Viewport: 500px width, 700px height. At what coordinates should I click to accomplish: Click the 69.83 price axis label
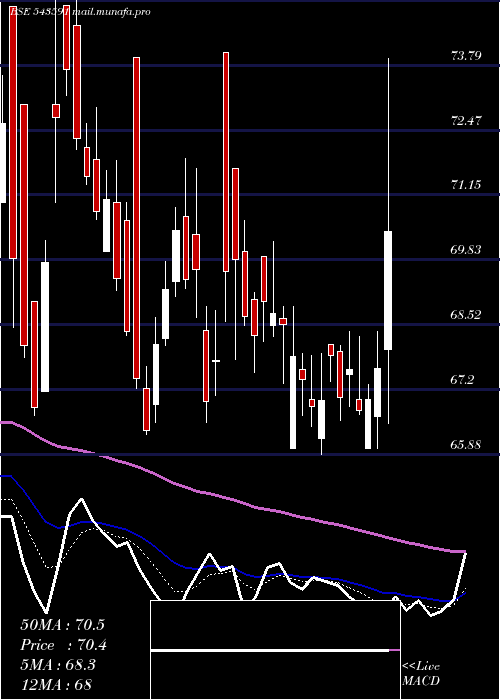(x=466, y=250)
